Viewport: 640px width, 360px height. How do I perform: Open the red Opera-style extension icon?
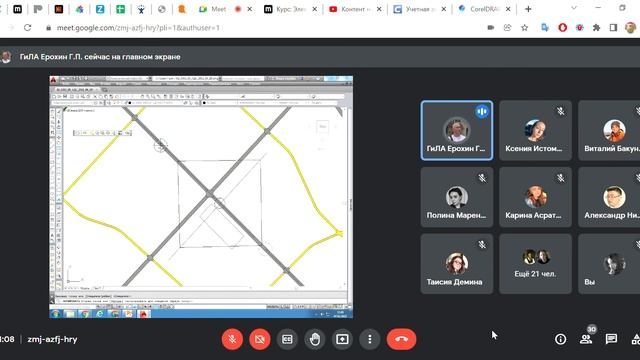tap(562, 28)
